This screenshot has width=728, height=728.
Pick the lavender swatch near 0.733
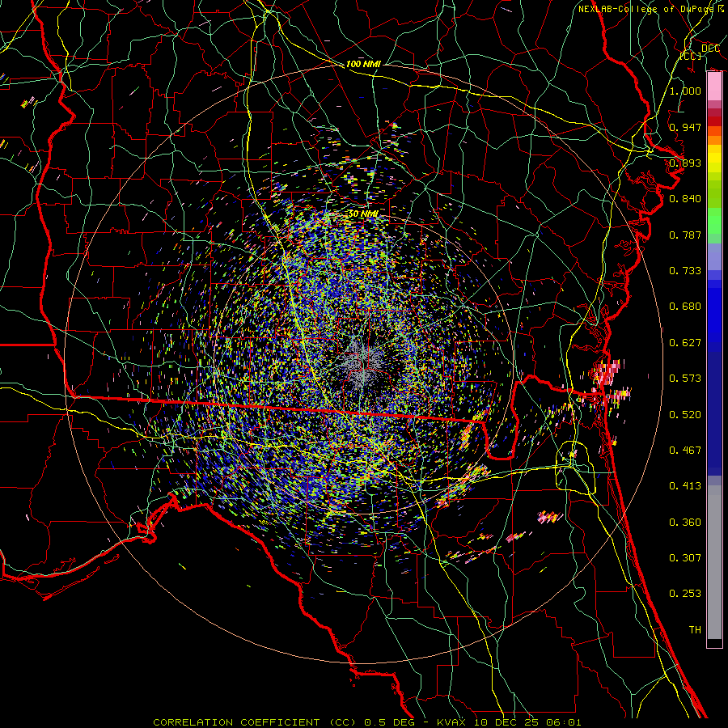tap(714, 257)
